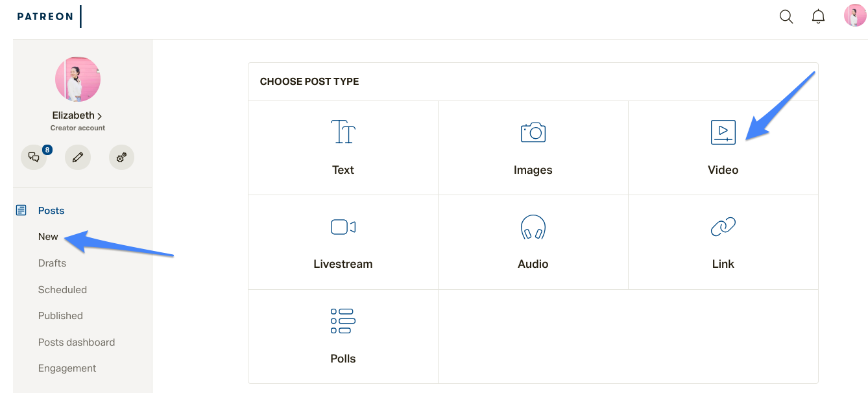View the Posts dashboard
Screen dimensions: 868x393
(77, 342)
